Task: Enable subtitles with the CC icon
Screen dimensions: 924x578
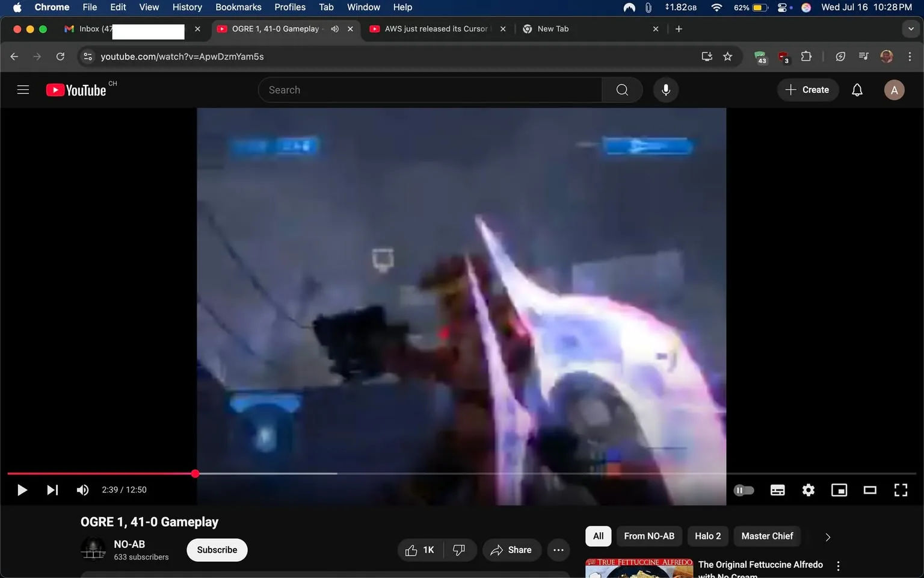Action: pyautogui.click(x=777, y=489)
